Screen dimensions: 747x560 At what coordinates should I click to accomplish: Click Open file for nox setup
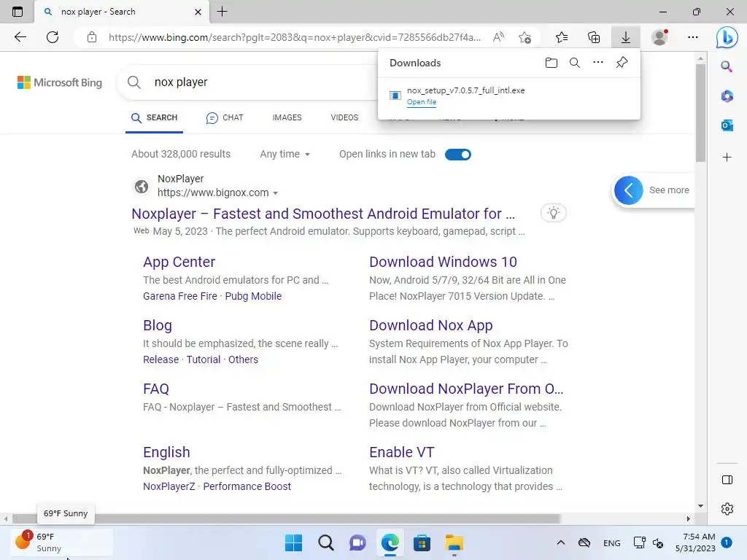click(422, 102)
